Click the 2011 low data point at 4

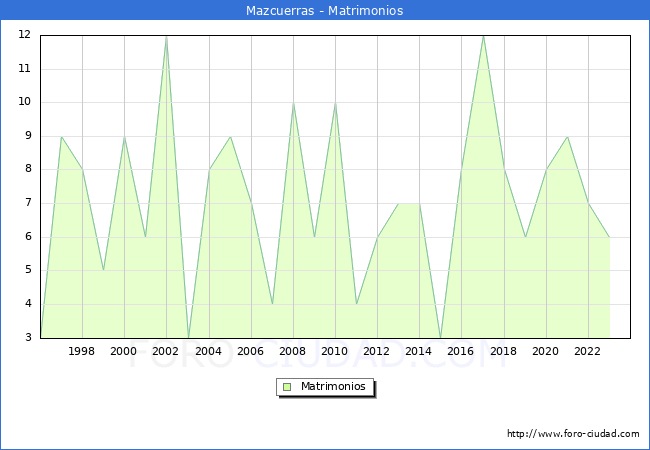[357, 304]
